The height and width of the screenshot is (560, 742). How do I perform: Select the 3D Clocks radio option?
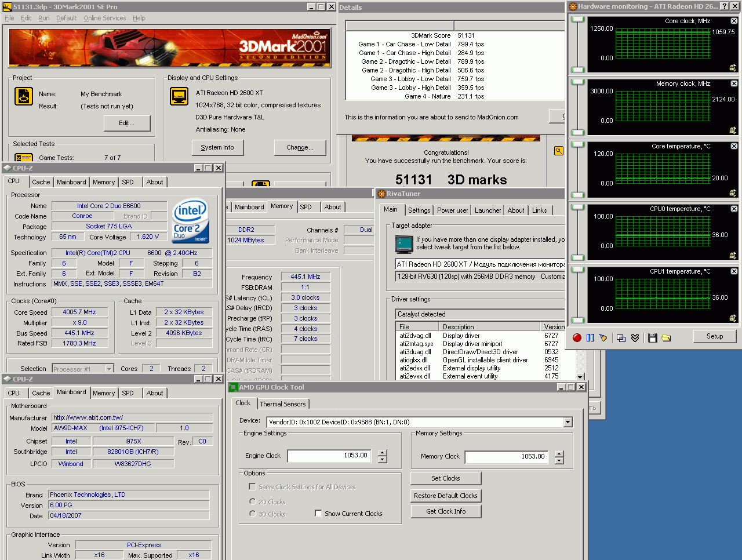click(x=253, y=514)
